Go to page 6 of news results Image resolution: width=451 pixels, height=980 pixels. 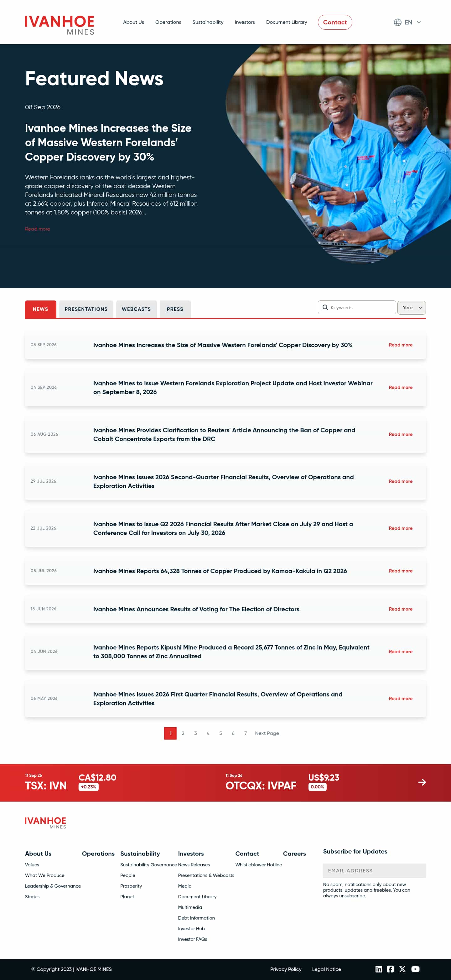point(233,733)
